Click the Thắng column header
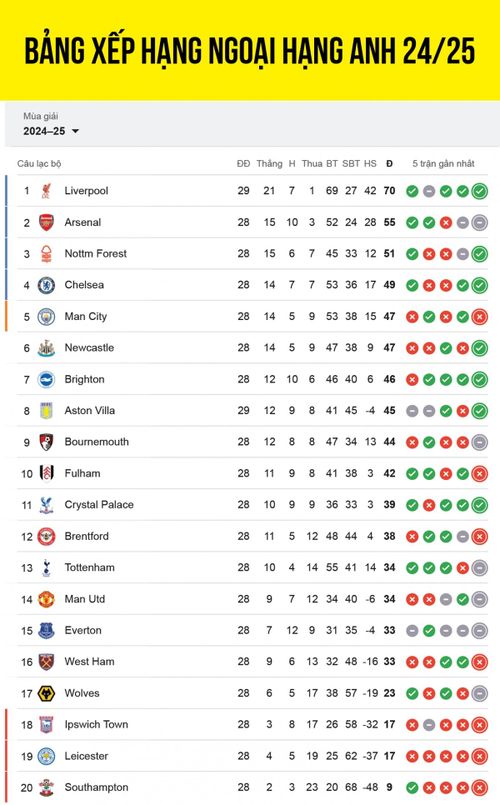The width and height of the screenshot is (500, 805). [x=270, y=164]
